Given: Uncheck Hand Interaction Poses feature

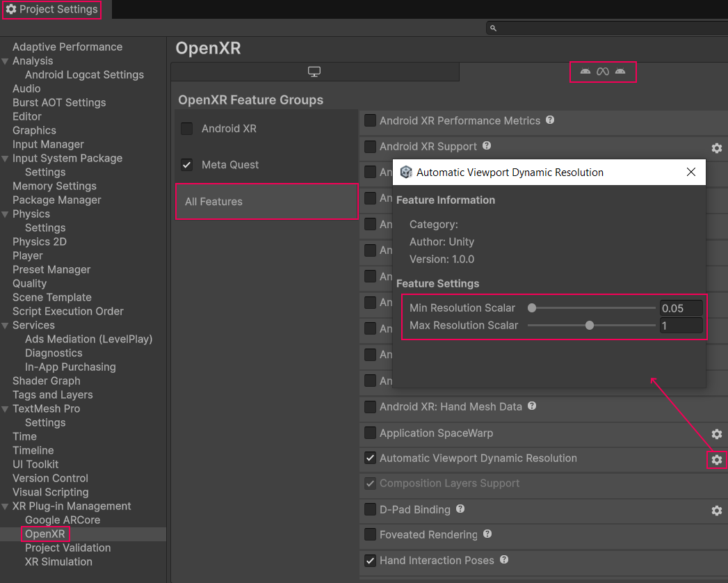Looking at the screenshot, I should pos(369,561).
